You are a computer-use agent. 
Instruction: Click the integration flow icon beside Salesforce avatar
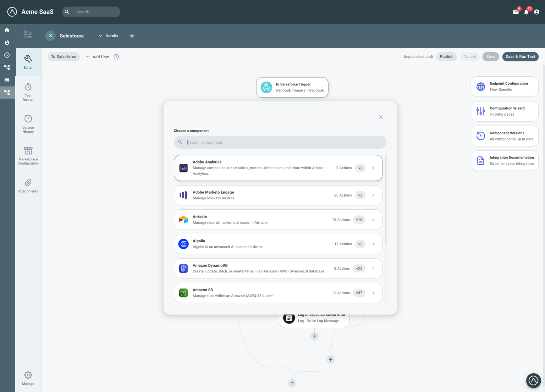click(x=27, y=34)
